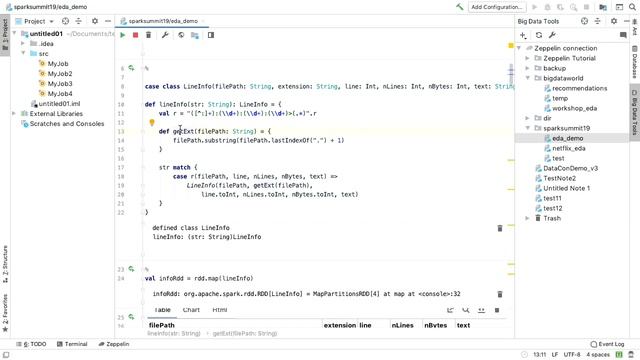Image resolution: width=640 pixels, height=360 pixels.
Task: Open Project panel gear settings
Action: (x=95, y=21)
